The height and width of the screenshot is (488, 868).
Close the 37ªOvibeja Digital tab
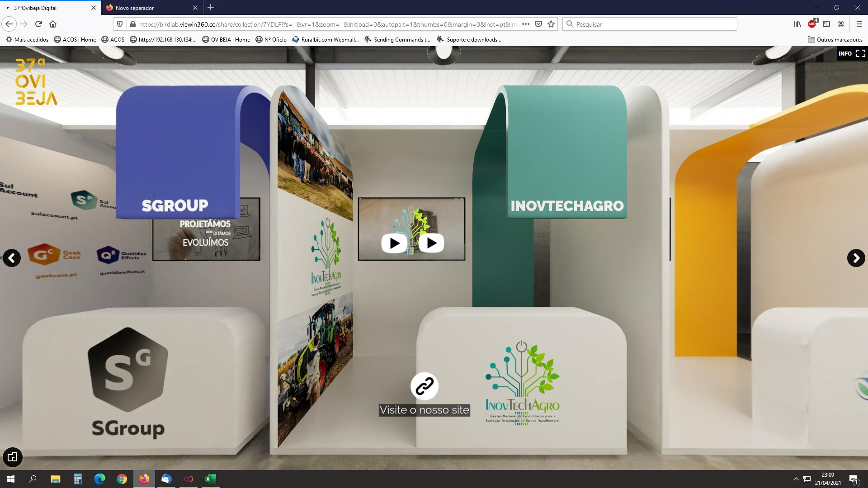[94, 8]
